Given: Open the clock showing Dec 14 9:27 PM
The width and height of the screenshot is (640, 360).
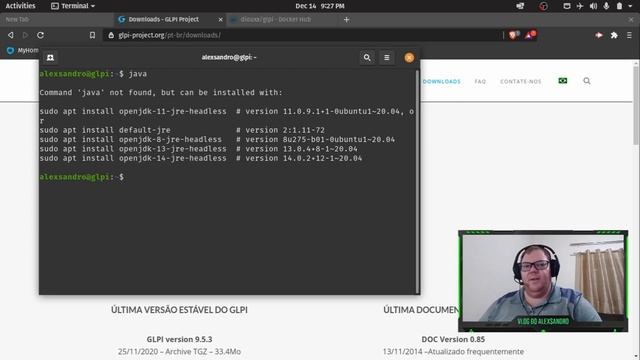Looking at the screenshot, I should 320,6.
